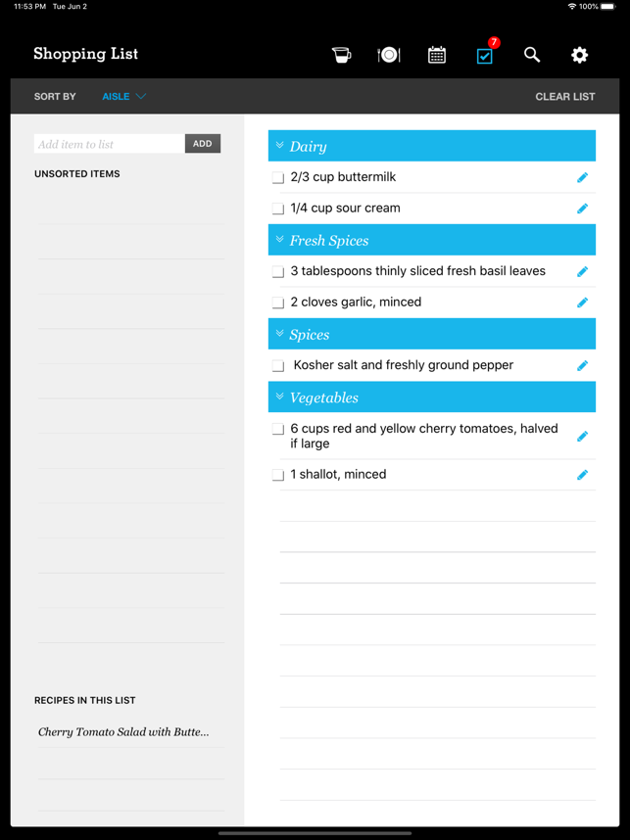Open the plate and cutlery menu icon

click(389, 55)
